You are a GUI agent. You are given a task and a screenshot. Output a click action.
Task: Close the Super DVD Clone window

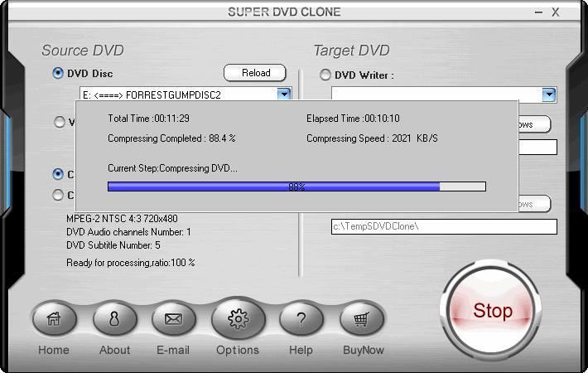556,12
